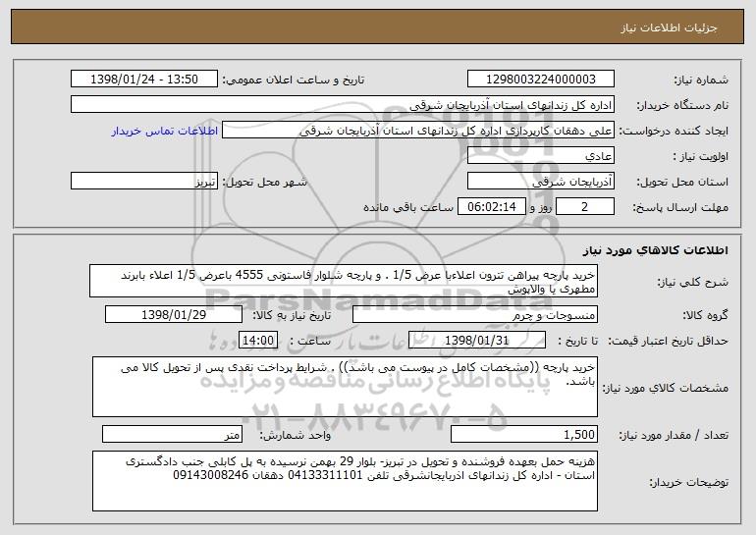Click buyer organization name field اداره کل زندانهای
756x535 pixels.
tap(343, 105)
